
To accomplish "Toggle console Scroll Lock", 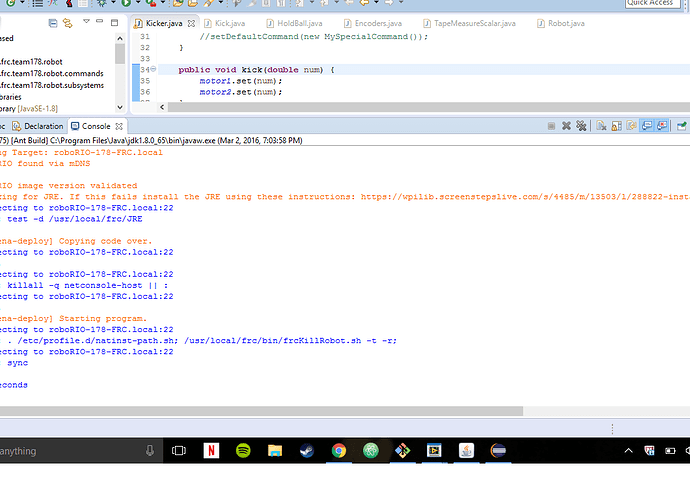I will pos(617,126).
